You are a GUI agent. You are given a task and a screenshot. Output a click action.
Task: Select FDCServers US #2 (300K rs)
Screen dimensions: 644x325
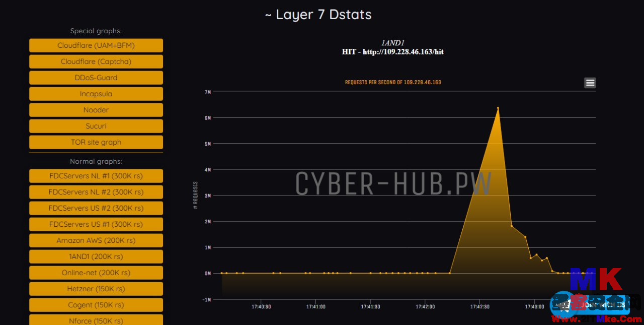[x=96, y=208]
